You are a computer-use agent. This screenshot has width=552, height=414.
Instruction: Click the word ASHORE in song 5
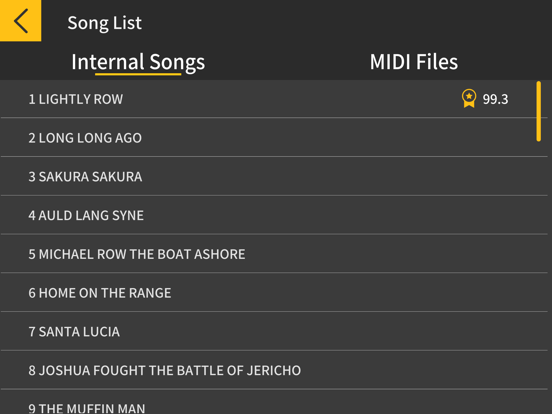click(220, 254)
